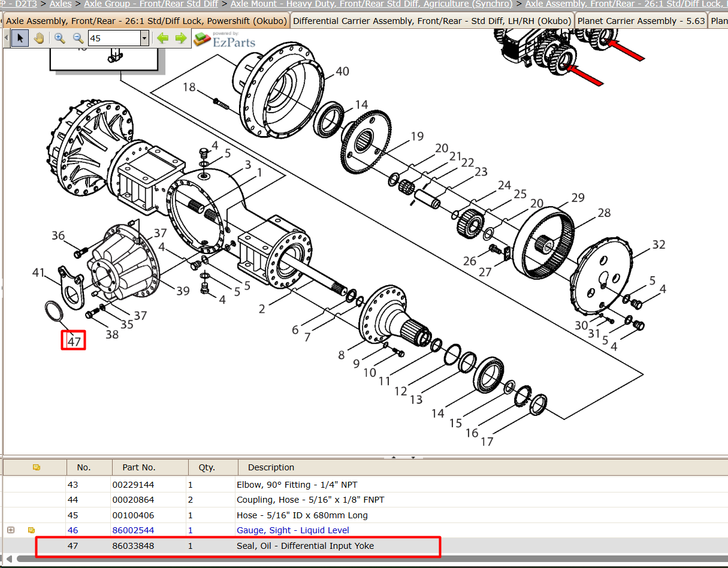Open the zoom level dropdown arrow

click(144, 39)
